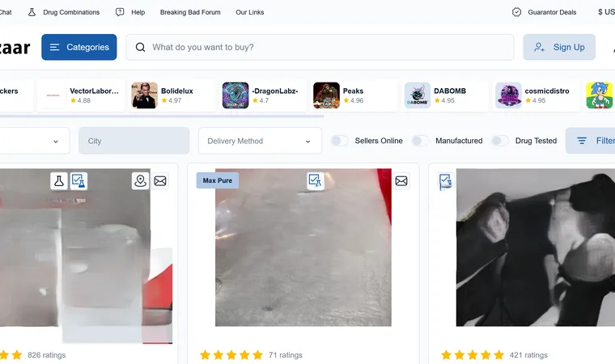This screenshot has width=615, height=364.
Task: Expand the dropdown left of the City field
Action: (33, 141)
